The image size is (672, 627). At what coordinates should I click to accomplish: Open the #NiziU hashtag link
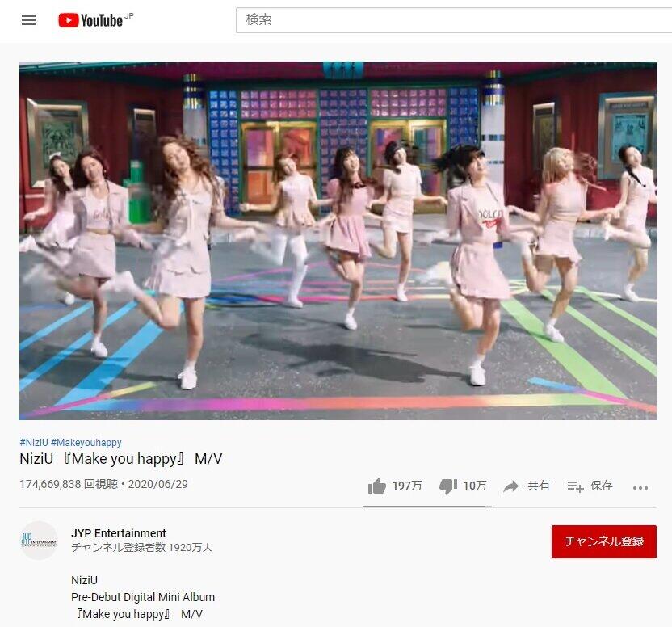click(34, 442)
